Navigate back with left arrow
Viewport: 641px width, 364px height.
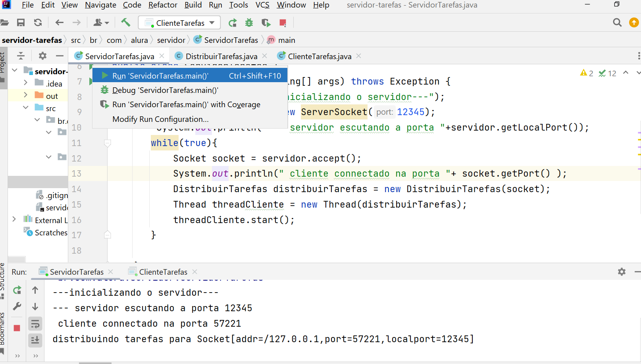60,23
